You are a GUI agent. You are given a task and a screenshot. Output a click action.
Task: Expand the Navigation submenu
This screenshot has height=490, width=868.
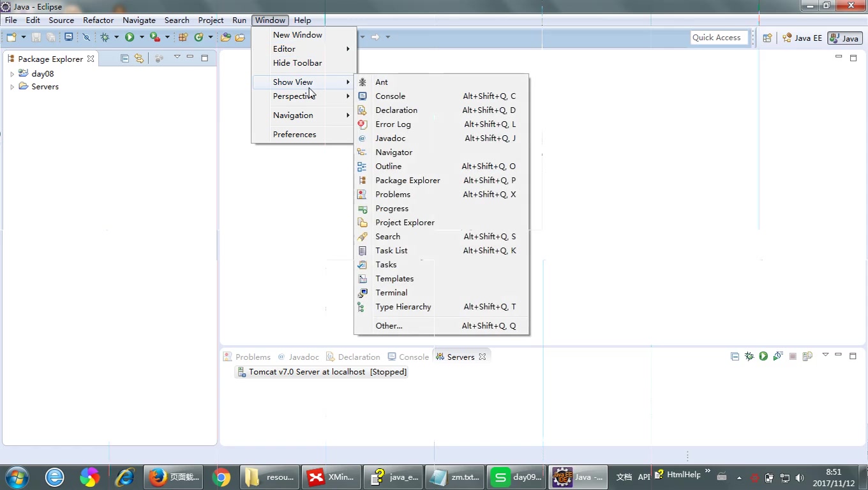click(304, 115)
